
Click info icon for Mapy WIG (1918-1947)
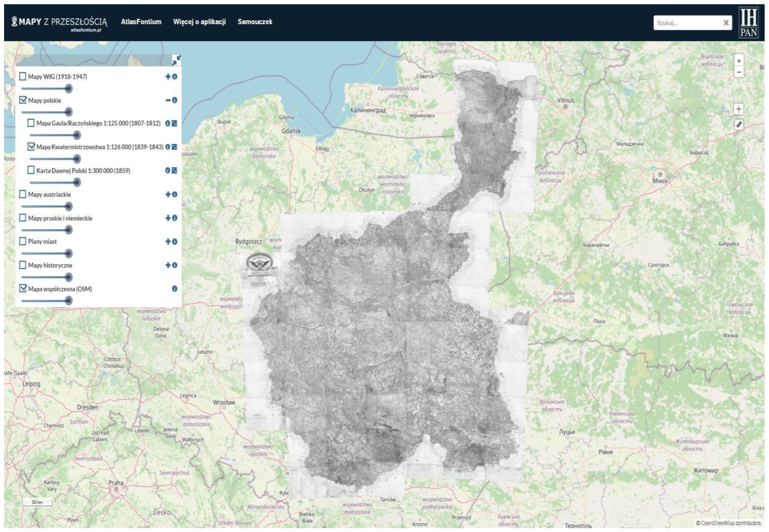point(174,77)
